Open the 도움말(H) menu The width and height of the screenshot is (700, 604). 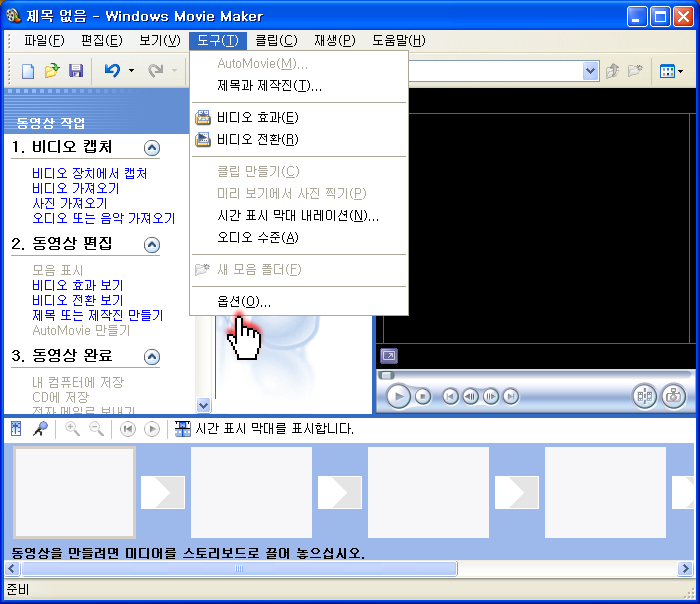coord(399,41)
